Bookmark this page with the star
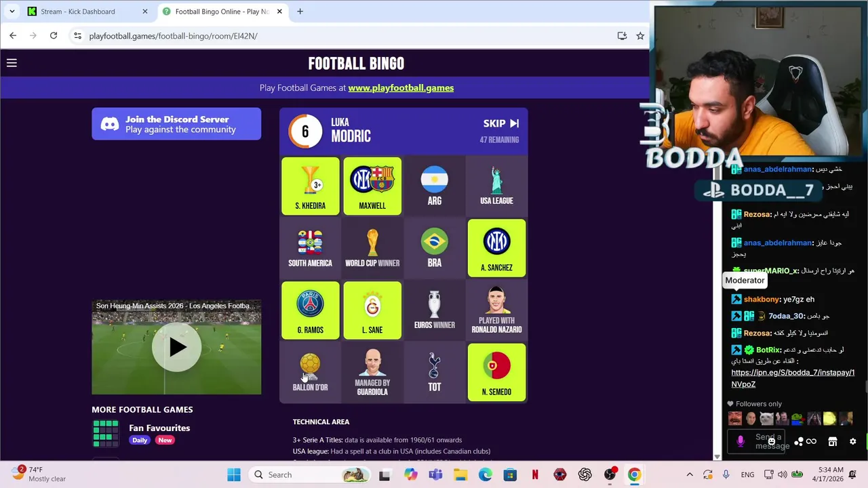This screenshot has height=488, width=868. pos(640,36)
